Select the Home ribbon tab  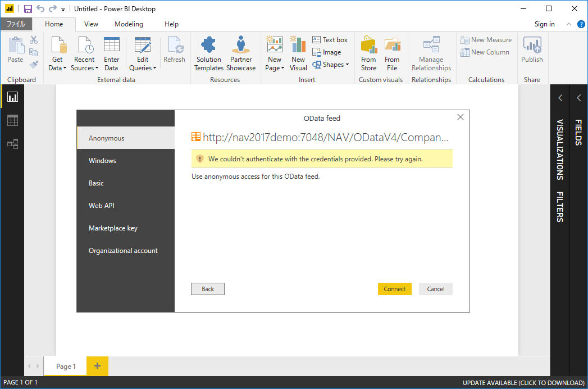pos(54,24)
